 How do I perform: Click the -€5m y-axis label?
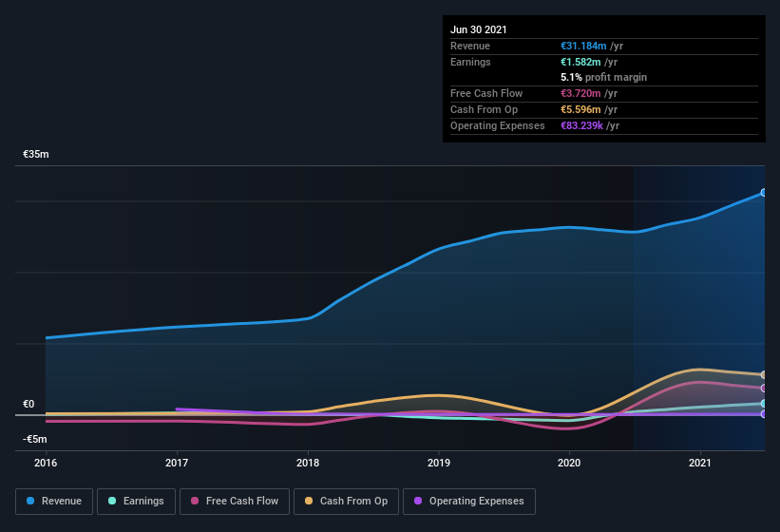click(35, 439)
